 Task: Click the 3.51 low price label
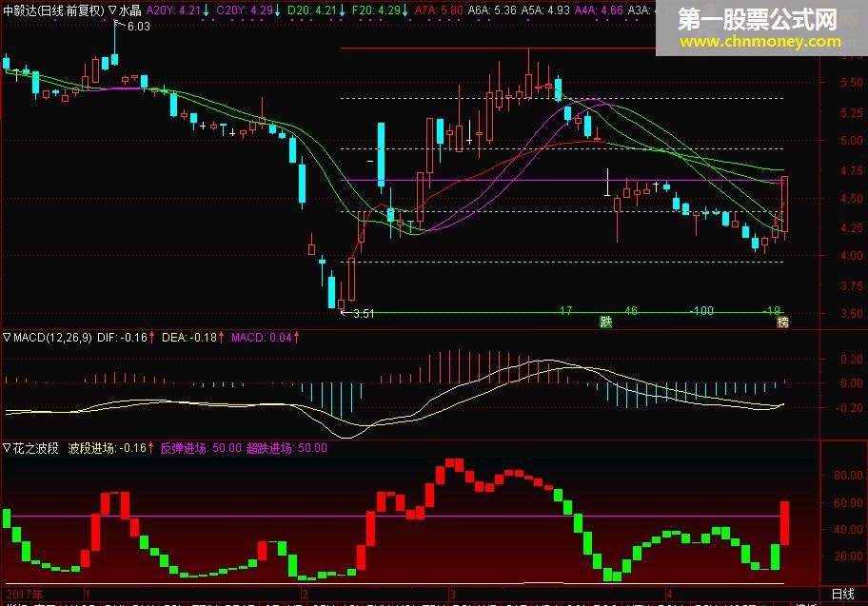(x=364, y=314)
